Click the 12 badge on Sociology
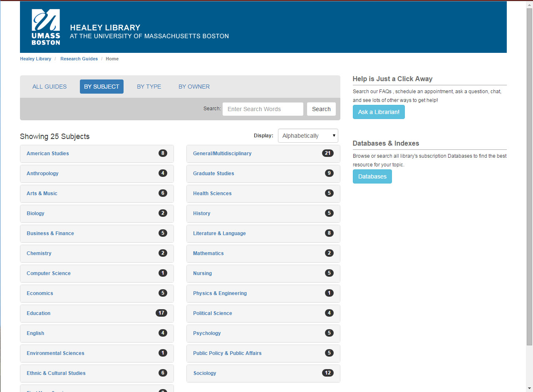The image size is (533, 392). 328,373
